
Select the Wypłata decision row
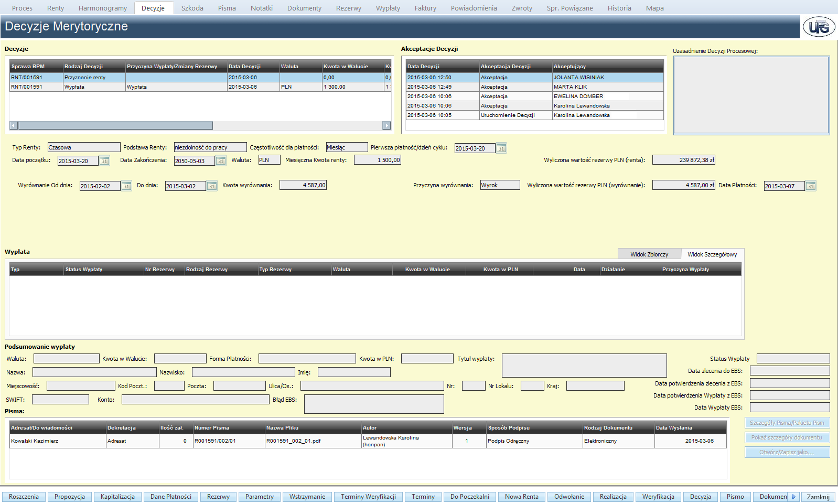pyautogui.click(x=200, y=87)
